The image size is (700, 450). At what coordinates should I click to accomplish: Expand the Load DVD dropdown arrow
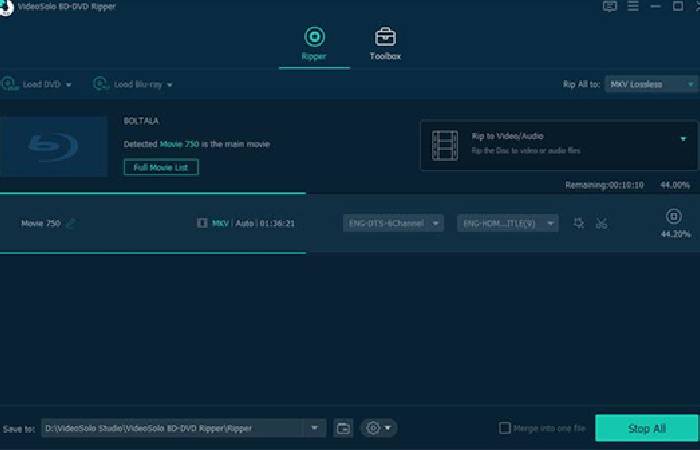[69, 85]
